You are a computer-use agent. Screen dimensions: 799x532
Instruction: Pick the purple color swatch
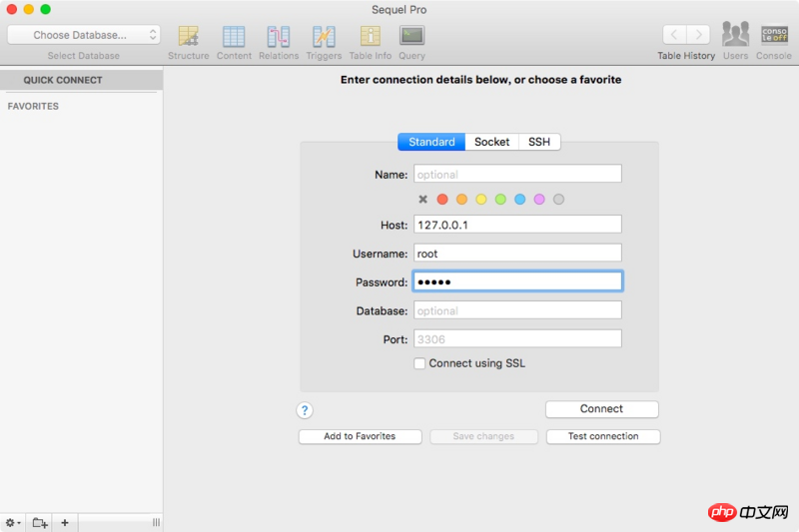pos(539,199)
